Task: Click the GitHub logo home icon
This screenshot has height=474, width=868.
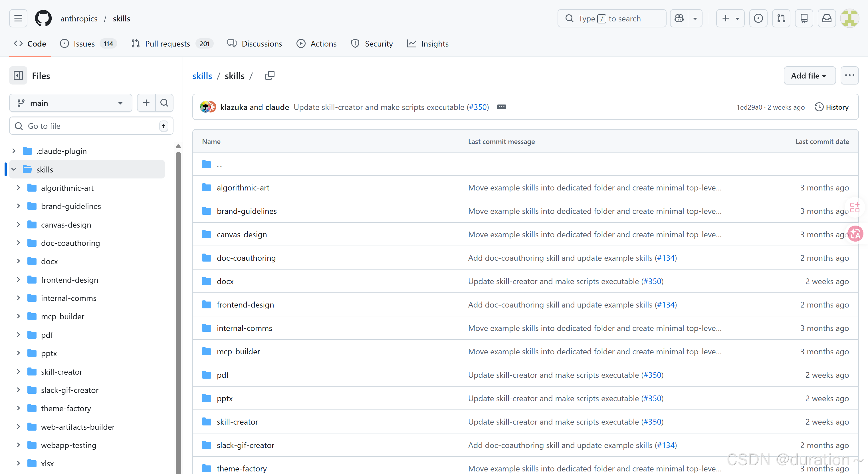Action: pyautogui.click(x=43, y=18)
